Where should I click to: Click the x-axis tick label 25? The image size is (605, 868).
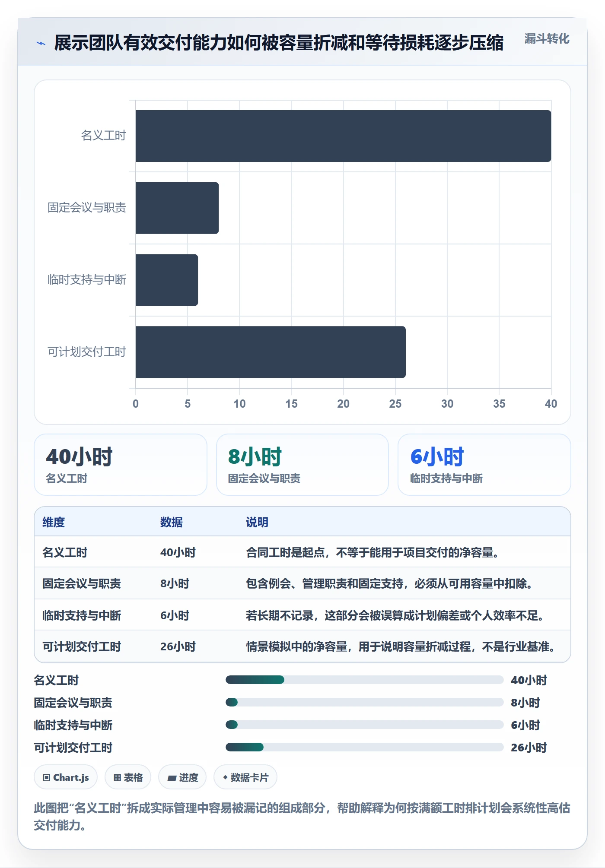tap(395, 404)
